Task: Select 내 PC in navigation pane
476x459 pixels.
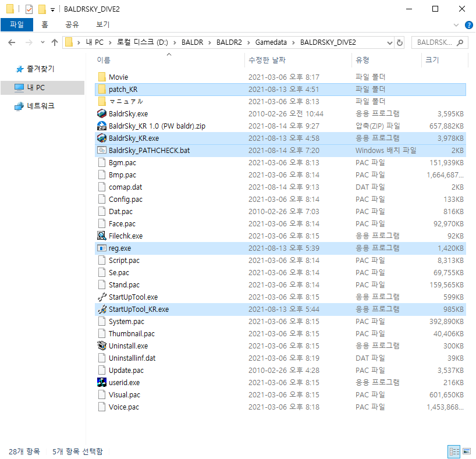Action: (42, 88)
